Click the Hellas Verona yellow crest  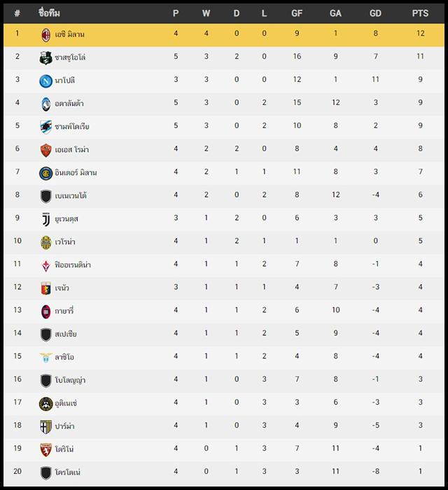coord(46,242)
